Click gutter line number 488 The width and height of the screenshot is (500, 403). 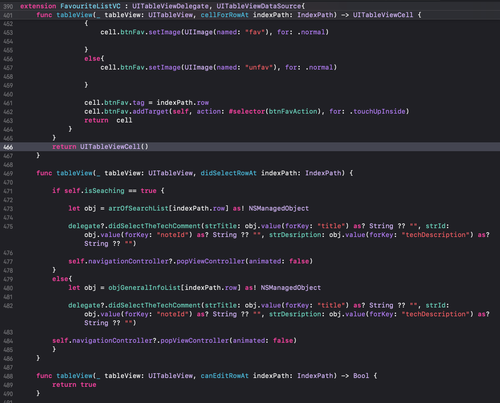8,376
